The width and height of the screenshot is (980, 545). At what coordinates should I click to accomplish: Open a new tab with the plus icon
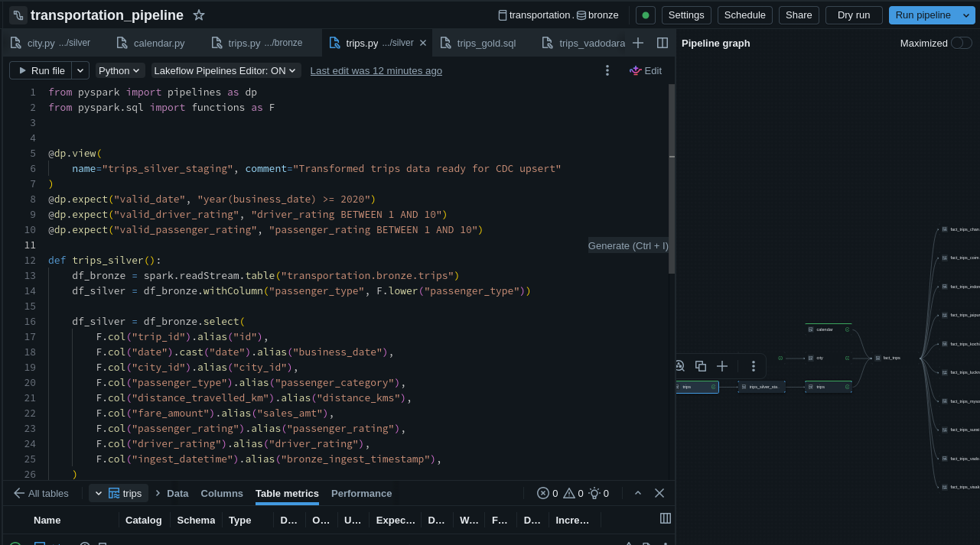tap(638, 44)
